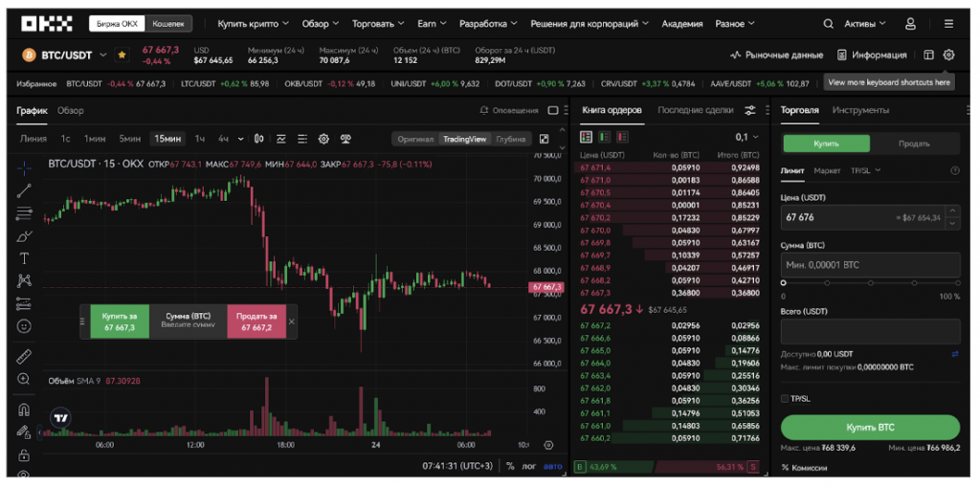Open the emoji sticker tool
This screenshot has width=980, height=487.
click(24, 325)
